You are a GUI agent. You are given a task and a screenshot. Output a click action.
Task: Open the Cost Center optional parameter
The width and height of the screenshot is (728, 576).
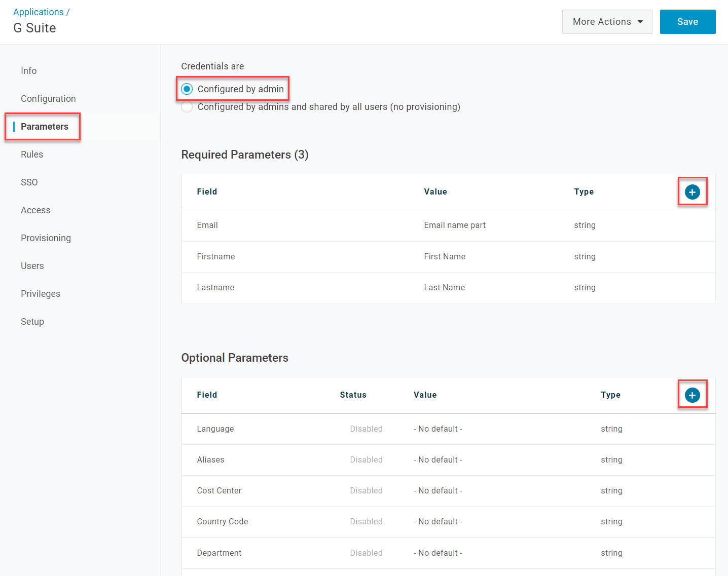click(448, 491)
